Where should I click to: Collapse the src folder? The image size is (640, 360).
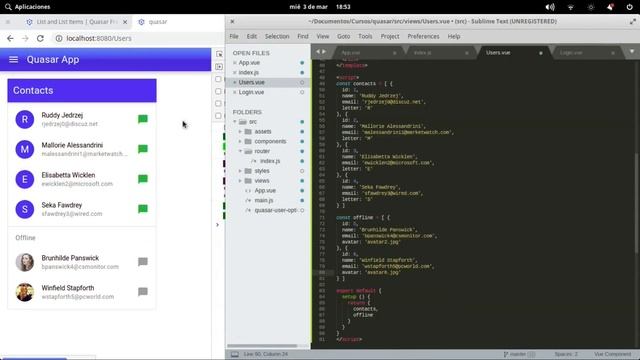(235, 122)
